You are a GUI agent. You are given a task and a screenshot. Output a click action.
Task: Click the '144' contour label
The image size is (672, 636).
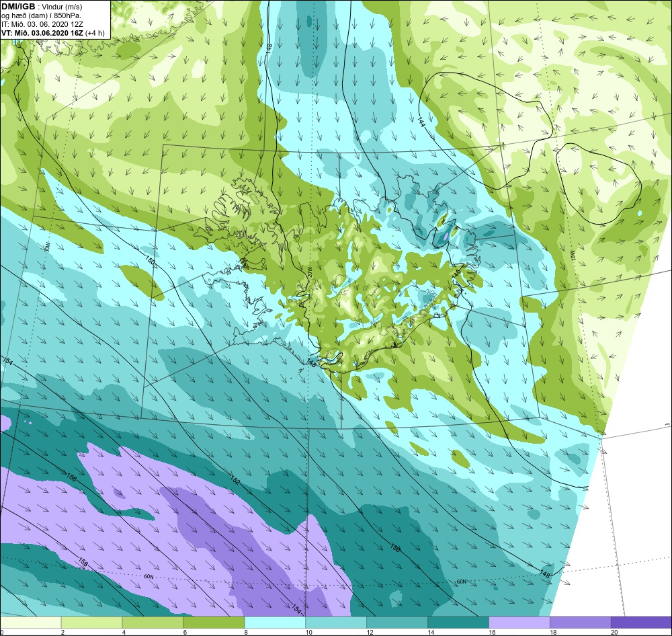pyautogui.click(x=421, y=122)
